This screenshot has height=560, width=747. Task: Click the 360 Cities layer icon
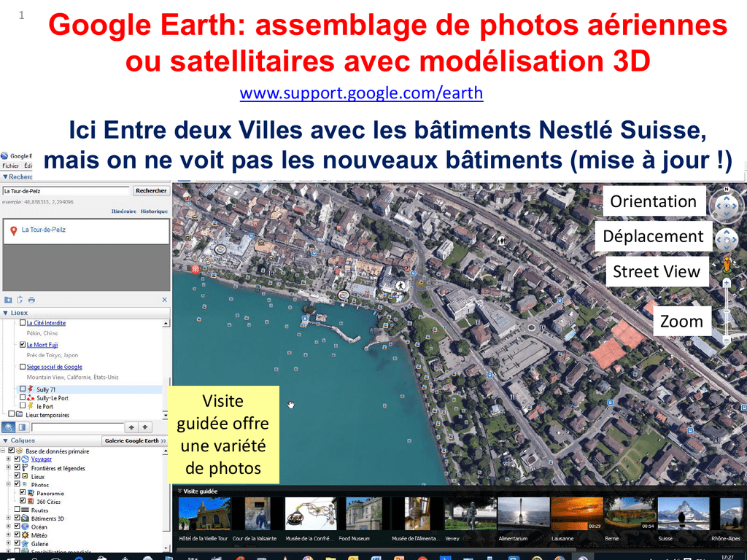[31, 502]
